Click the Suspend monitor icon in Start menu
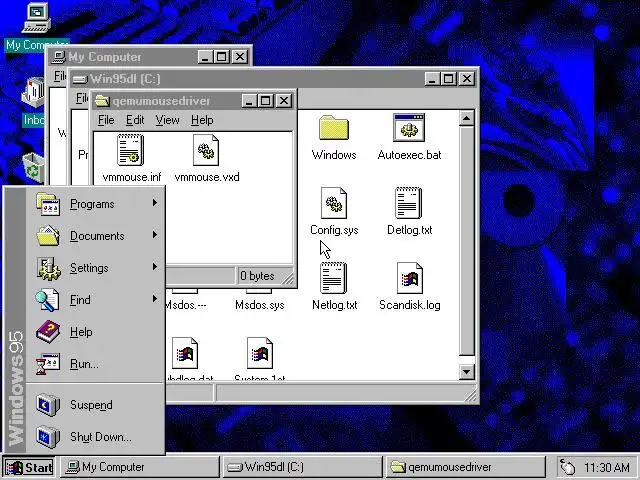Viewport: 640px width, 480px height. [48, 404]
